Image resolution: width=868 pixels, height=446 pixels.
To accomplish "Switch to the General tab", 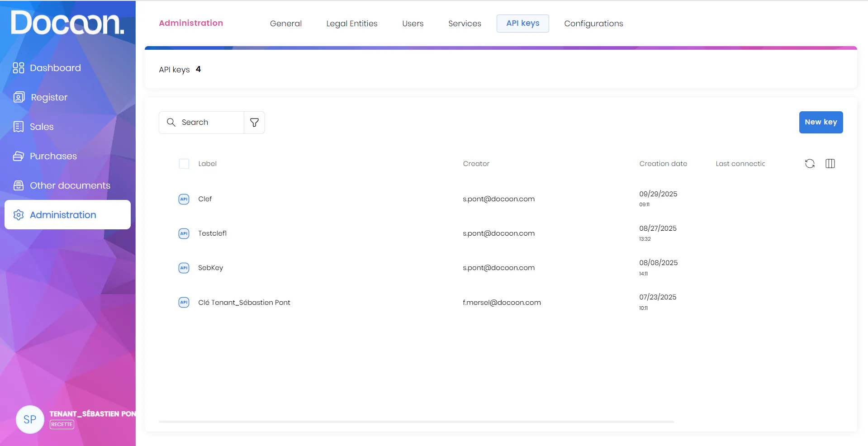I will 286,24.
